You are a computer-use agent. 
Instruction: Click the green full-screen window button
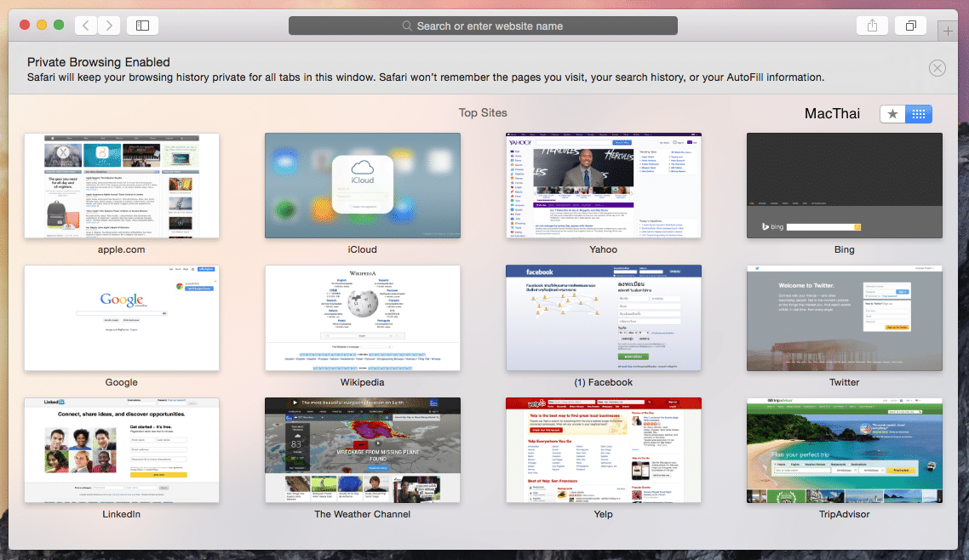[59, 25]
